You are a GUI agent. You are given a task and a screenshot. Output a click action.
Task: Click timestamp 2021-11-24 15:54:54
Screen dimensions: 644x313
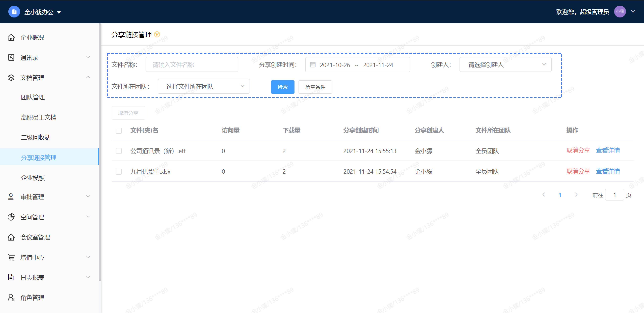click(370, 171)
